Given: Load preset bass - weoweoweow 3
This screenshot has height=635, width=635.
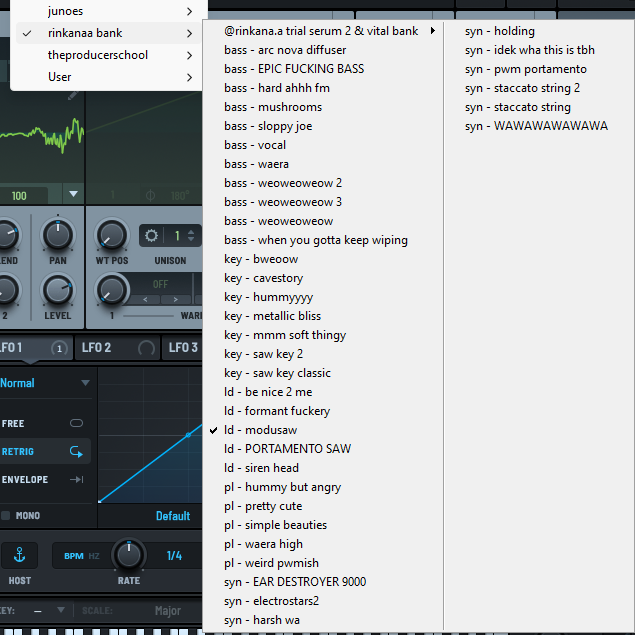Looking at the screenshot, I should (x=323, y=202).
